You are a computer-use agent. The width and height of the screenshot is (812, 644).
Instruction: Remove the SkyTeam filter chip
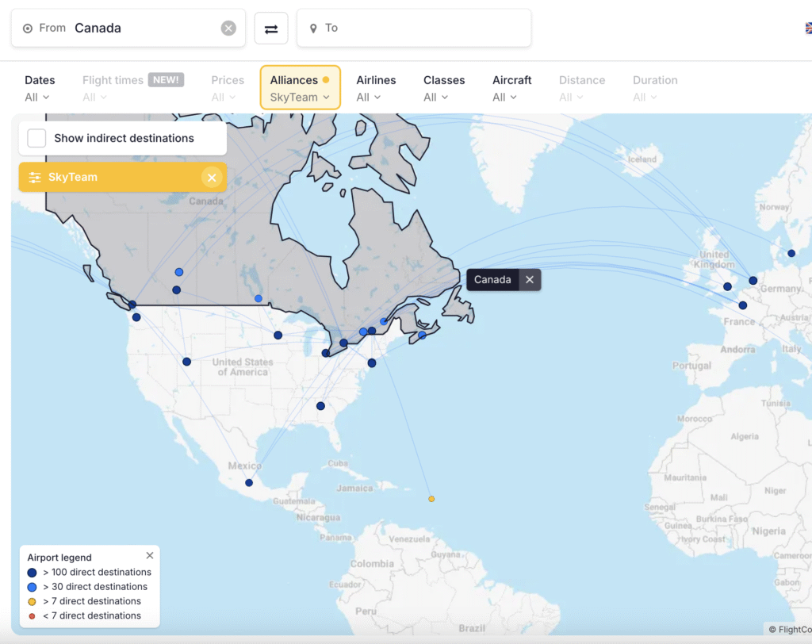click(212, 178)
